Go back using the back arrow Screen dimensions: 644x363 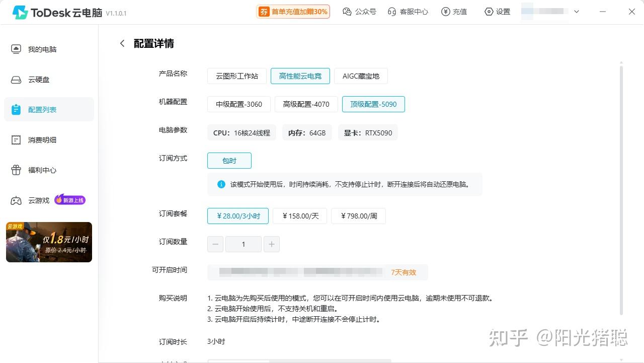pyautogui.click(x=122, y=43)
